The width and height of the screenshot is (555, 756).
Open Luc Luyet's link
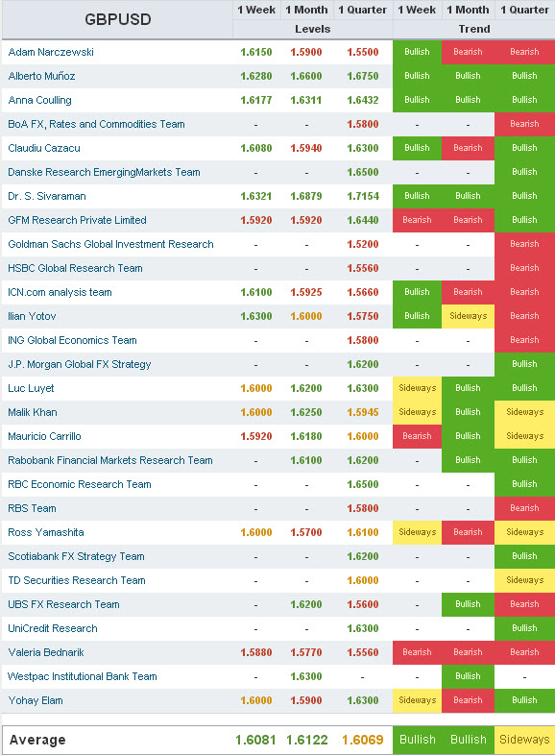(31, 389)
